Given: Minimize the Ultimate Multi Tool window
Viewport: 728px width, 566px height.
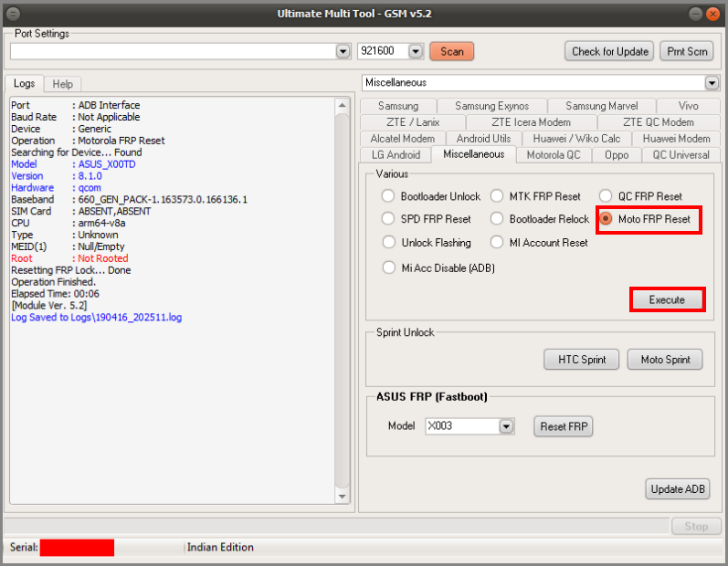Looking at the screenshot, I should [x=695, y=14].
